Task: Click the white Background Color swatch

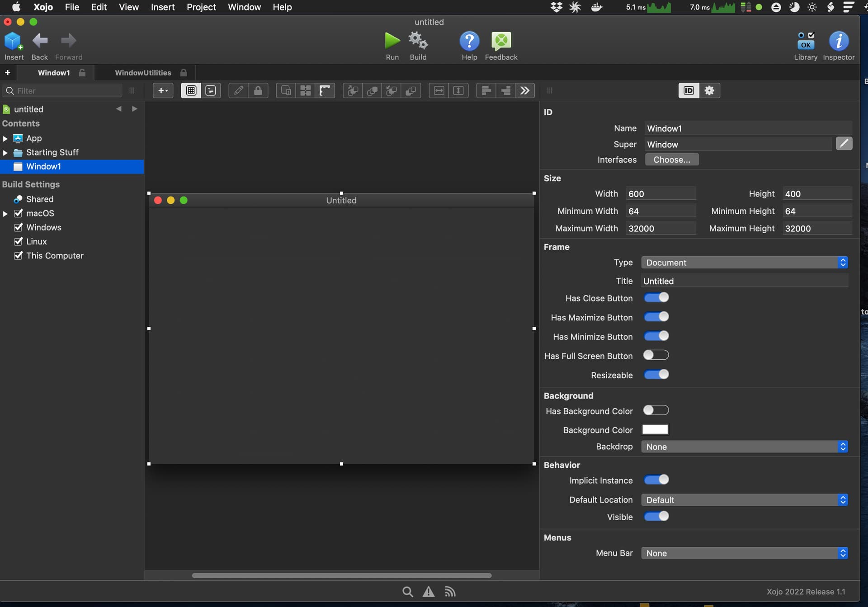Action: [655, 429]
